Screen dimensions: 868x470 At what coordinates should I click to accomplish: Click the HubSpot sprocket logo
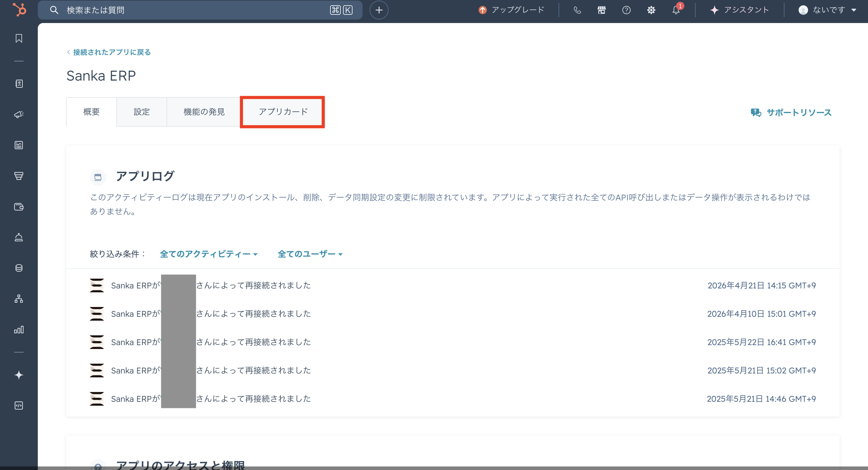[19, 9]
